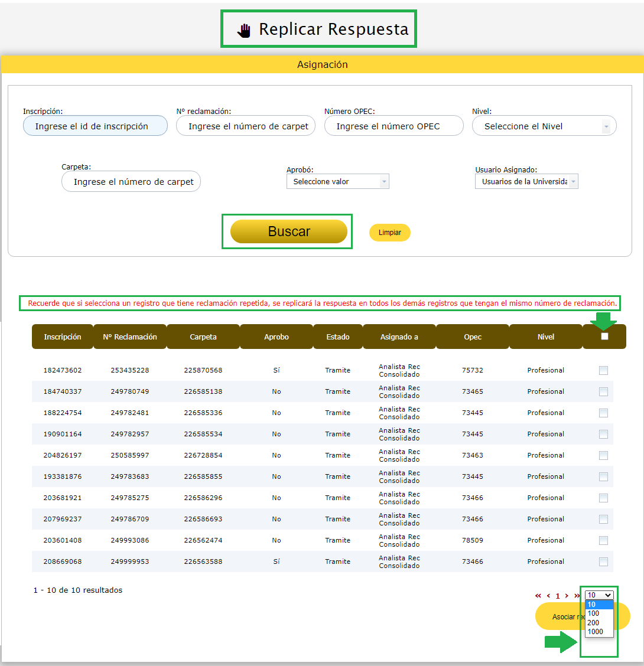Screen dimensions: 644x666
Task: Expand the Aprobó value dropdown
Action: pos(337,182)
